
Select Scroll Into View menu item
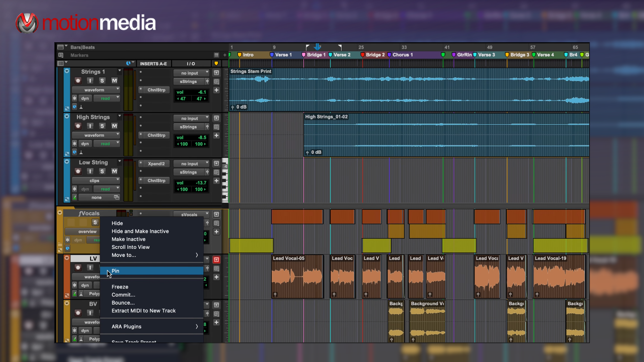pos(131,247)
